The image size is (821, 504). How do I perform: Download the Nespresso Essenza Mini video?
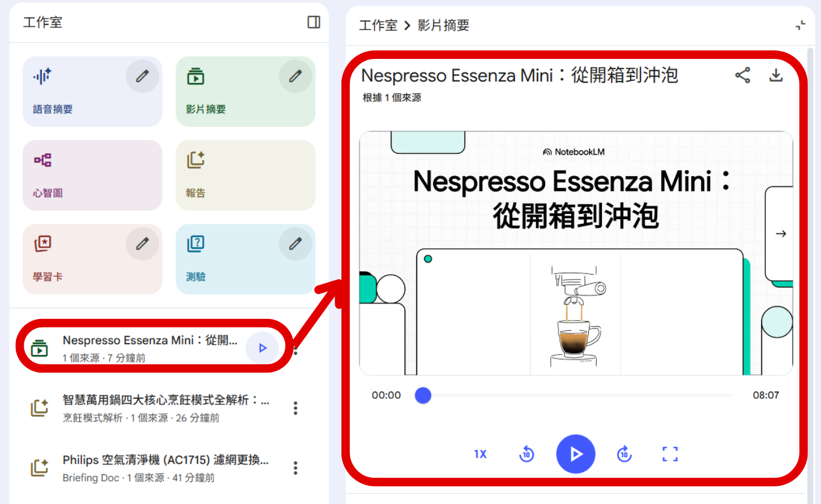(776, 75)
